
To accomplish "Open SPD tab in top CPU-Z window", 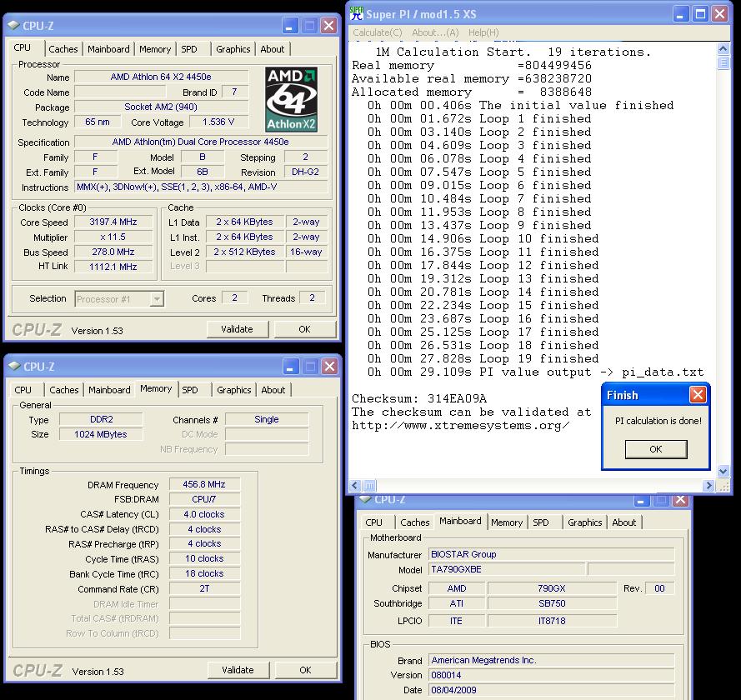I will click(x=189, y=49).
